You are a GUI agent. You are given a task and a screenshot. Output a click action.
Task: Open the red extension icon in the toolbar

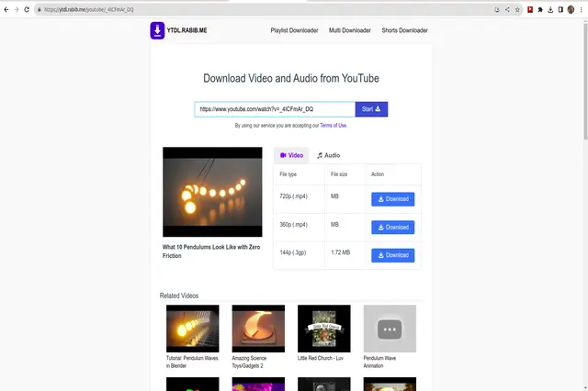point(530,10)
